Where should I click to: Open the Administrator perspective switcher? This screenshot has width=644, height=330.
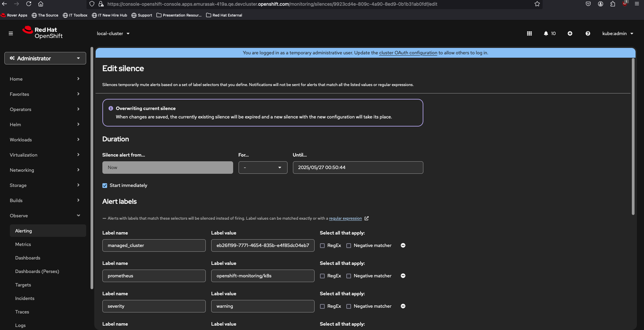tap(45, 58)
